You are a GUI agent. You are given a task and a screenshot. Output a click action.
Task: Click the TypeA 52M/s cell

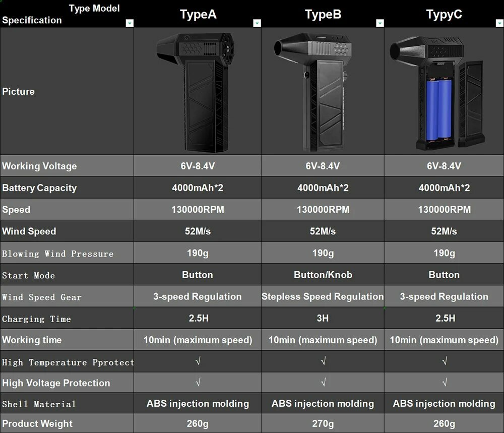coord(198,231)
